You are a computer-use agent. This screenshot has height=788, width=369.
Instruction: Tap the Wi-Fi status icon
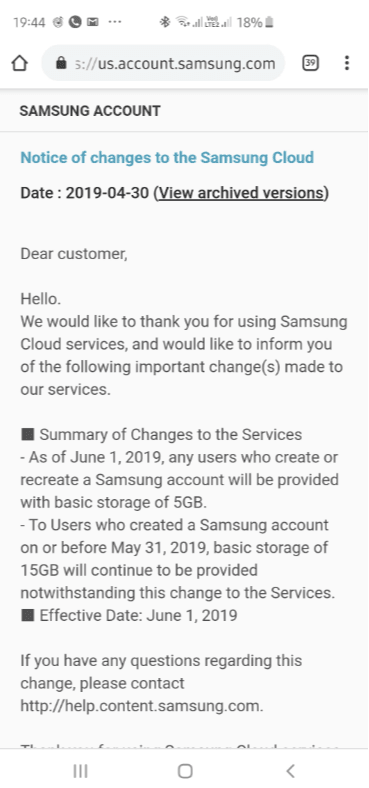point(182,22)
